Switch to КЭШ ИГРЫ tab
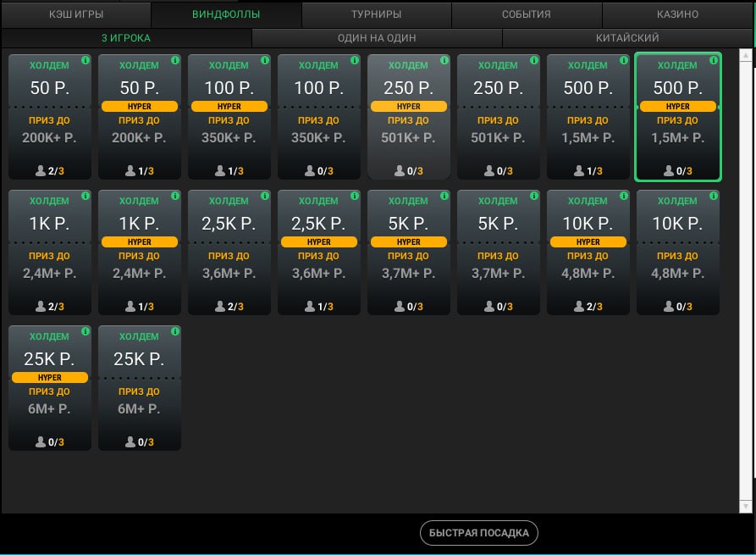This screenshot has height=555, width=756. click(x=75, y=14)
